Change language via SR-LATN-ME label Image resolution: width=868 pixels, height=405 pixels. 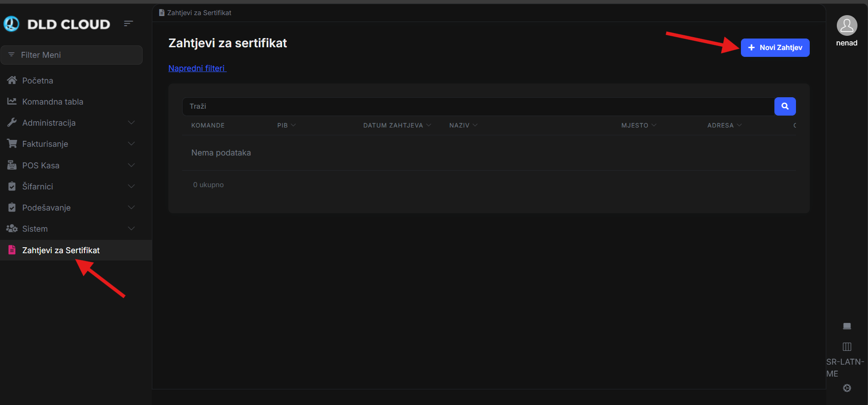(845, 367)
